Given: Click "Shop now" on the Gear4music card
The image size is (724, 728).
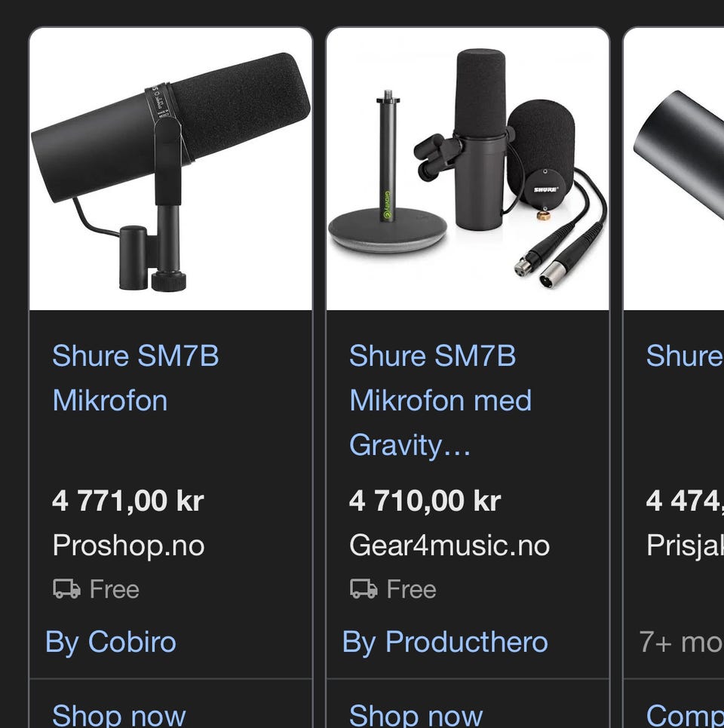Looking at the screenshot, I should (x=416, y=714).
